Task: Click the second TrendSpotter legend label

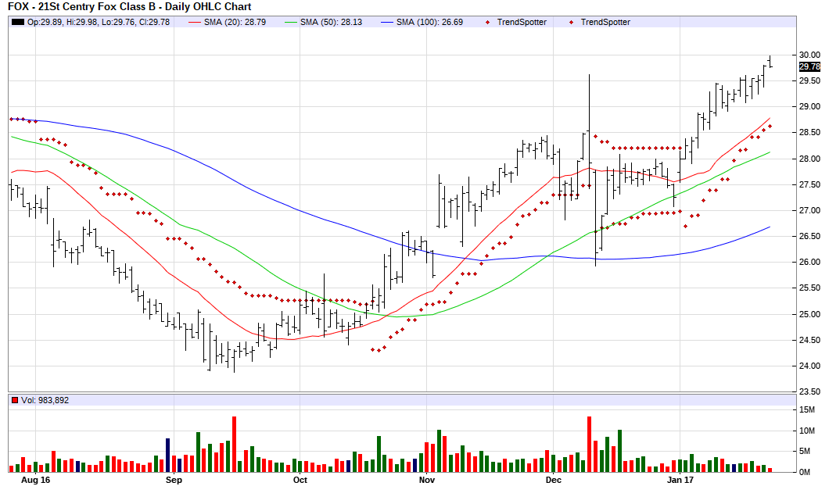Action: 605,22
